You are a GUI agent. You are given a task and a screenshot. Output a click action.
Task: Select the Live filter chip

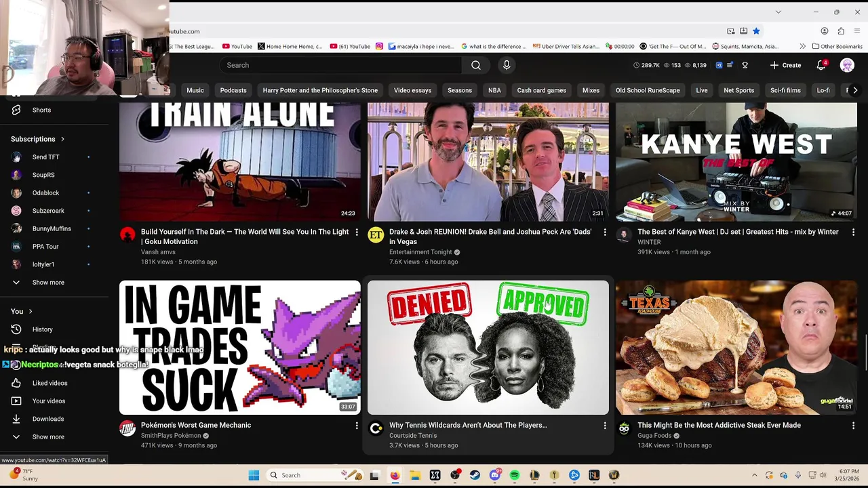[702, 90]
